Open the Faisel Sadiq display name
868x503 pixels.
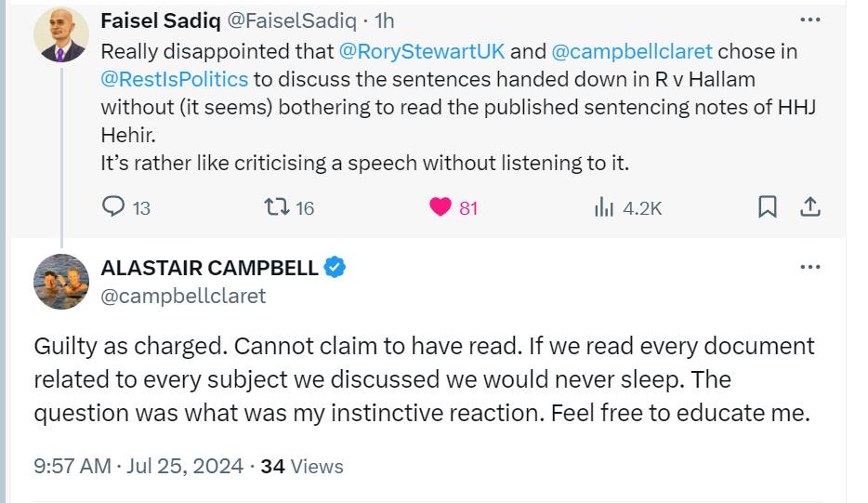[x=161, y=21]
